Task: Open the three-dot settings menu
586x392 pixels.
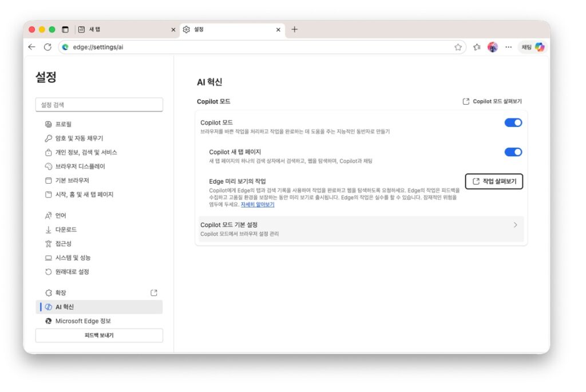Action: pos(508,47)
